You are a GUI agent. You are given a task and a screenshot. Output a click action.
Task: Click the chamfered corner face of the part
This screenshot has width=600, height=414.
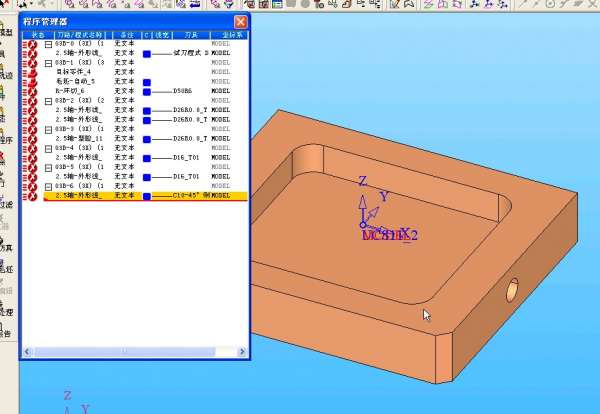444,357
